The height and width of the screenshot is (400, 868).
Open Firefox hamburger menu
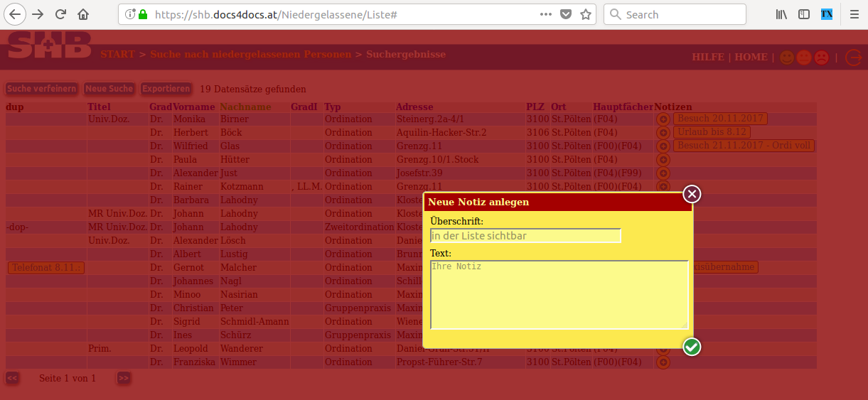(854, 14)
